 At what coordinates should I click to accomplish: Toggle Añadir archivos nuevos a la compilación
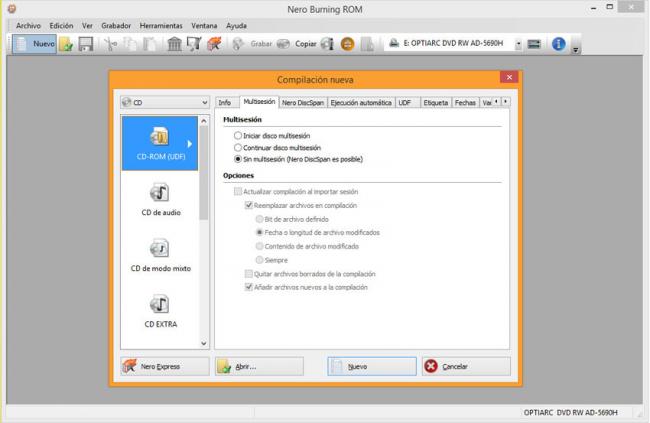249,287
